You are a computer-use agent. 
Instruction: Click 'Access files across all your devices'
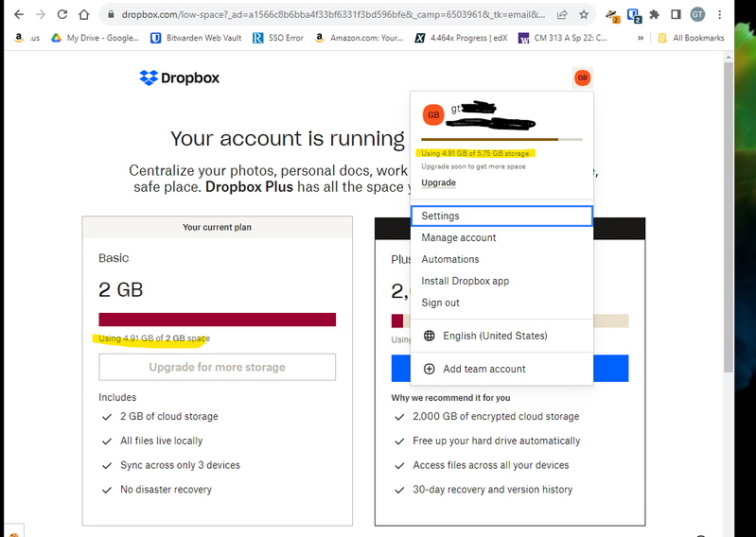(x=491, y=465)
